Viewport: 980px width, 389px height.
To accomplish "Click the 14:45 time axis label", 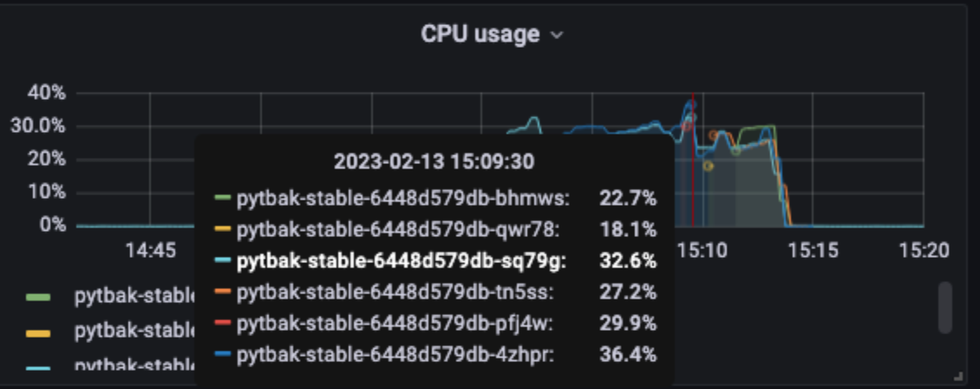I will point(150,251).
